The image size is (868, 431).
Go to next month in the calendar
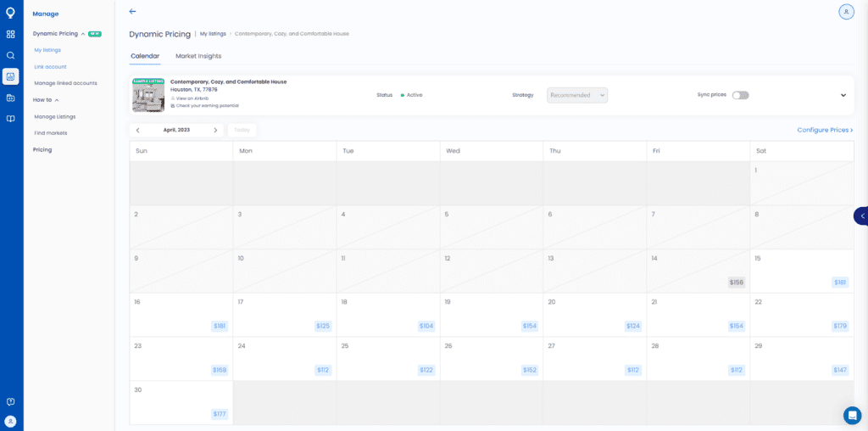[215, 131]
